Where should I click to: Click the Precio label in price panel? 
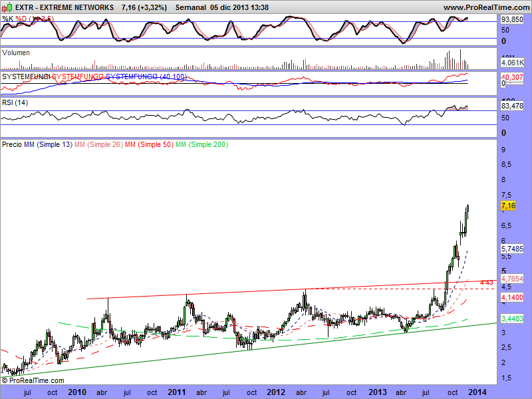[12, 144]
